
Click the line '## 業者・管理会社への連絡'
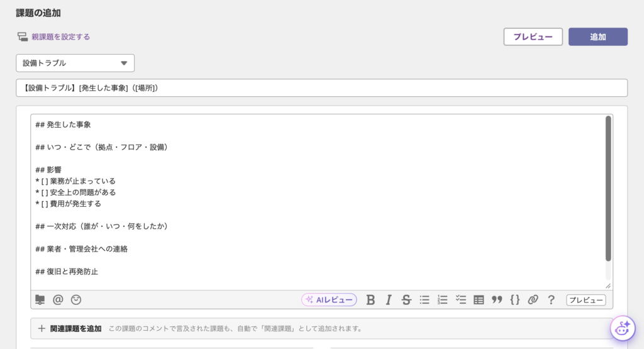81,249
